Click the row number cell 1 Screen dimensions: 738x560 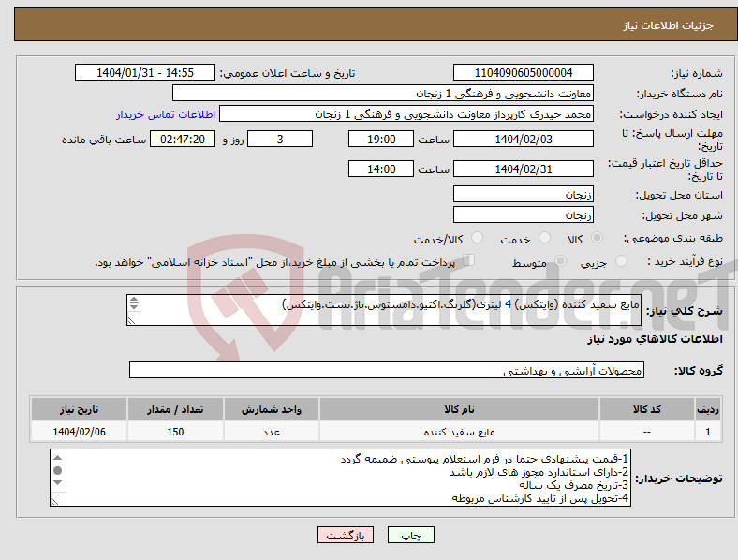[708, 432]
